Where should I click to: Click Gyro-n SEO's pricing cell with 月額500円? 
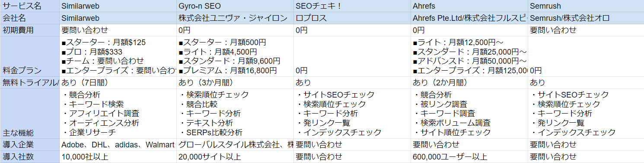tap(236, 56)
